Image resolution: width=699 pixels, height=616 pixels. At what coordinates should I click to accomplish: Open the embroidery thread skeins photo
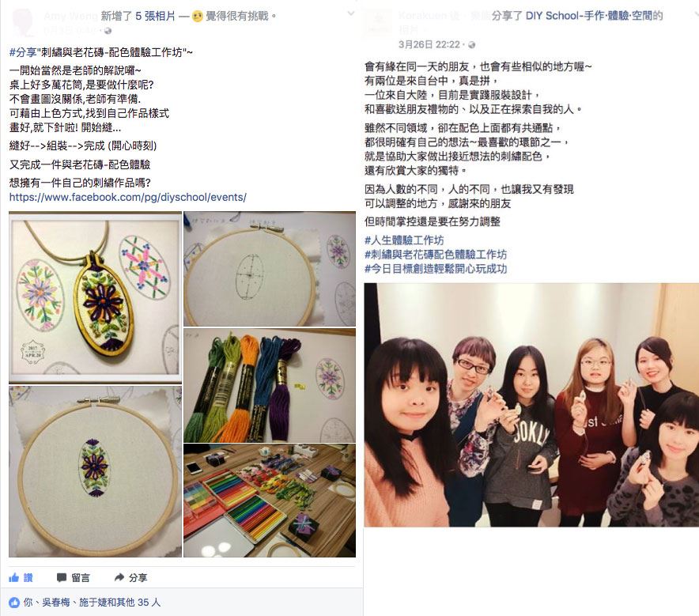point(270,386)
